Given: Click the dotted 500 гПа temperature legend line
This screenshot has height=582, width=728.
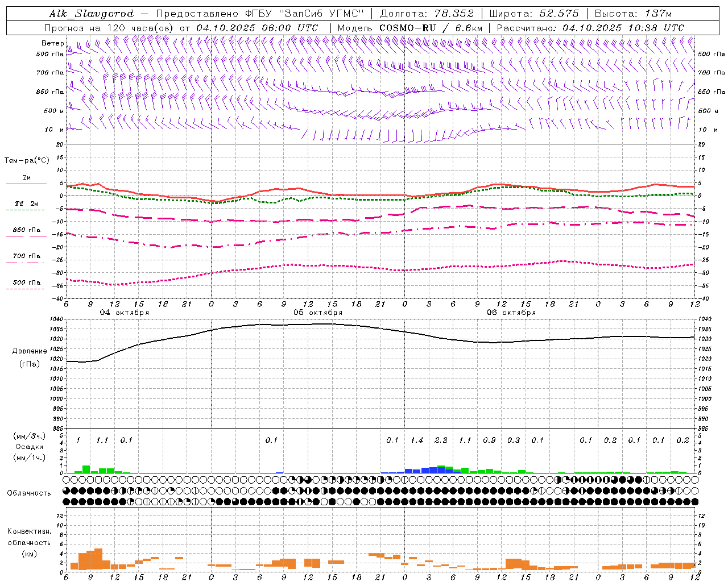Looking at the screenshot, I should [26, 289].
